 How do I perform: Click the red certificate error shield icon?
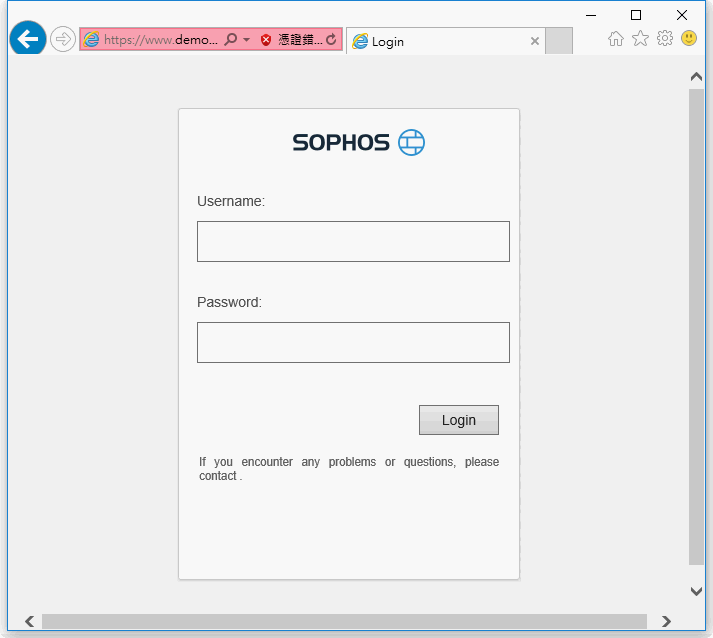click(x=266, y=40)
